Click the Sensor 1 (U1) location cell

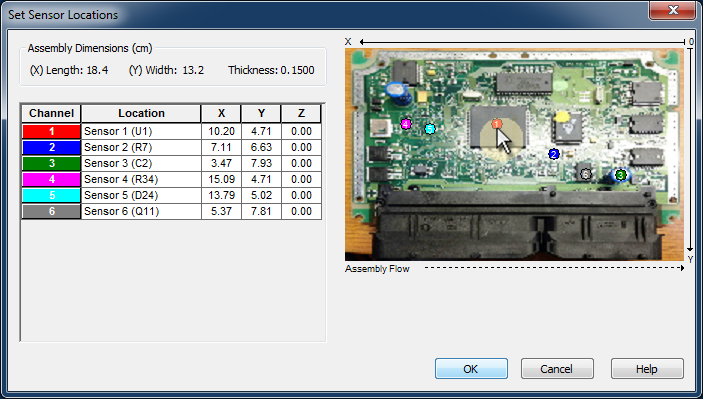coord(141,131)
